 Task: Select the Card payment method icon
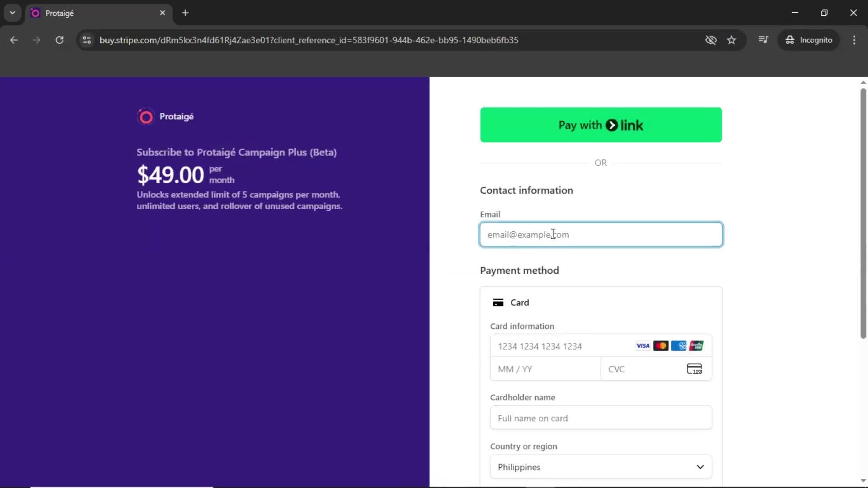point(499,302)
